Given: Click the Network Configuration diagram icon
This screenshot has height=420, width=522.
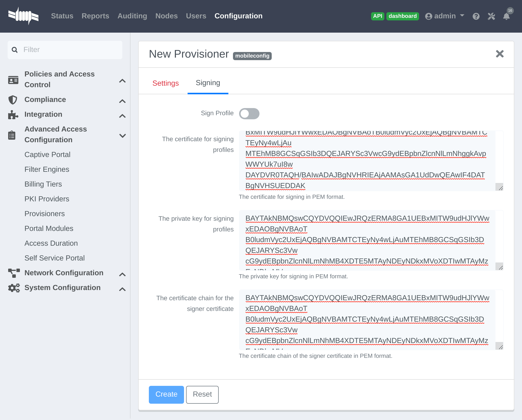Looking at the screenshot, I should [14, 273].
